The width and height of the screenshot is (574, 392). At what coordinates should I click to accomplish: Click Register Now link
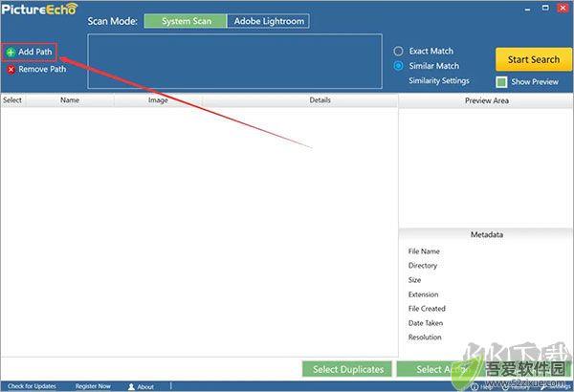tap(93, 386)
